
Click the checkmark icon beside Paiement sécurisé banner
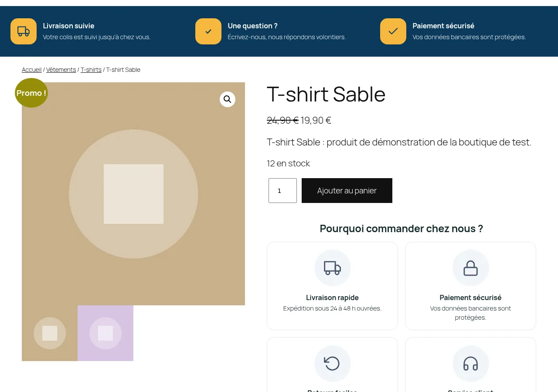tap(393, 31)
